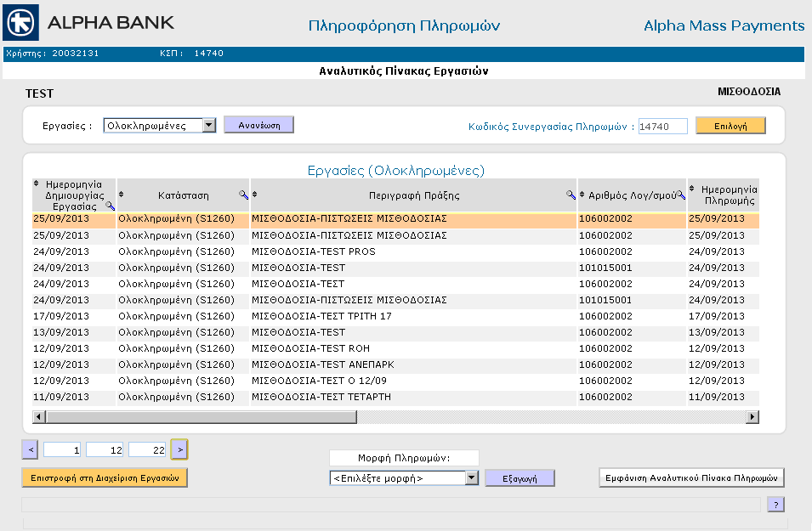Open help with the question mark button
This screenshot has height=531, width=812.
coord(775,505)
